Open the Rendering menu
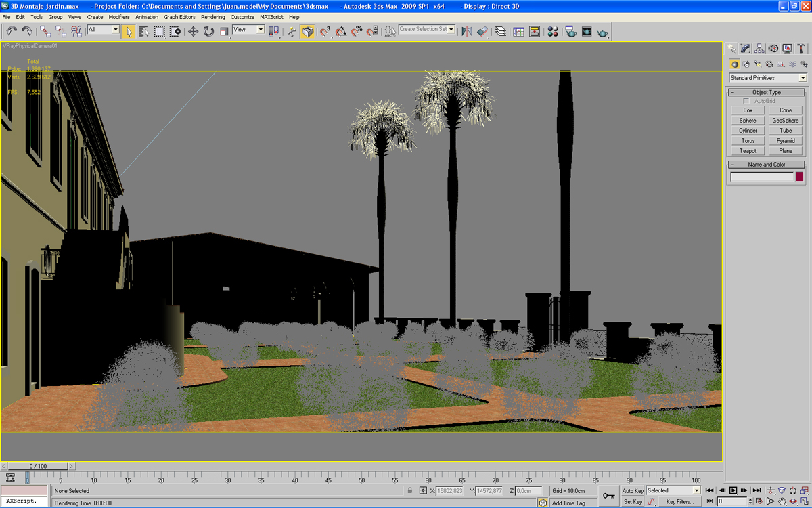 pos(212,17)
